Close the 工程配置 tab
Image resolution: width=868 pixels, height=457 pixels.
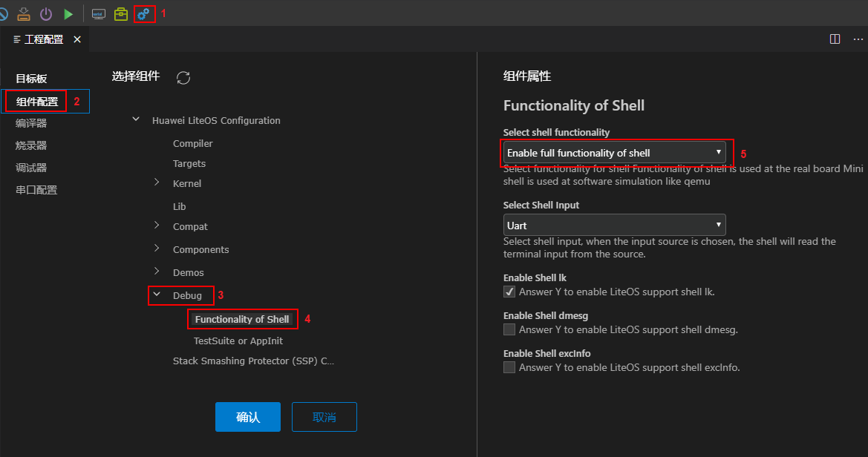pyautogui.click(x=77, y=39)
